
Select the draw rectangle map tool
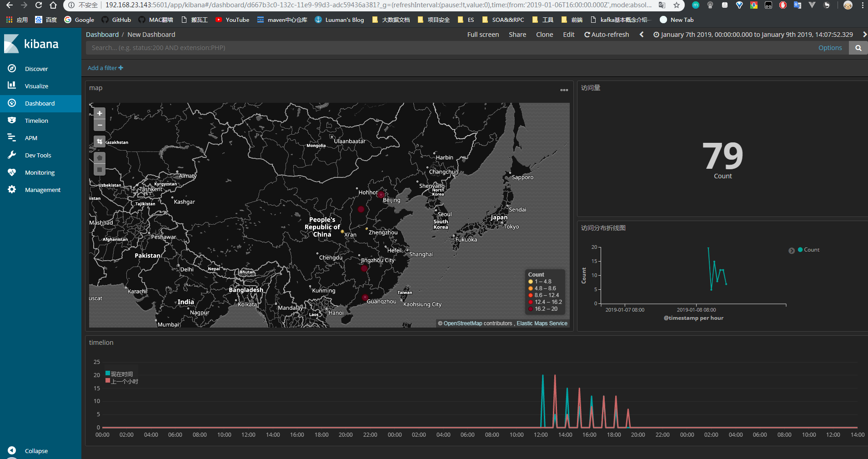[100, 169]
